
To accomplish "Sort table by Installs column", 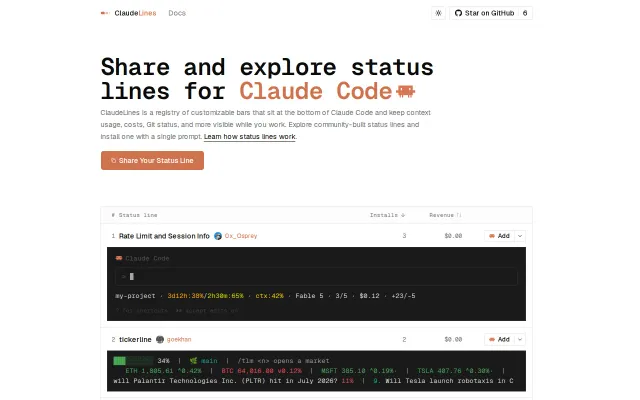I will 387,215.
